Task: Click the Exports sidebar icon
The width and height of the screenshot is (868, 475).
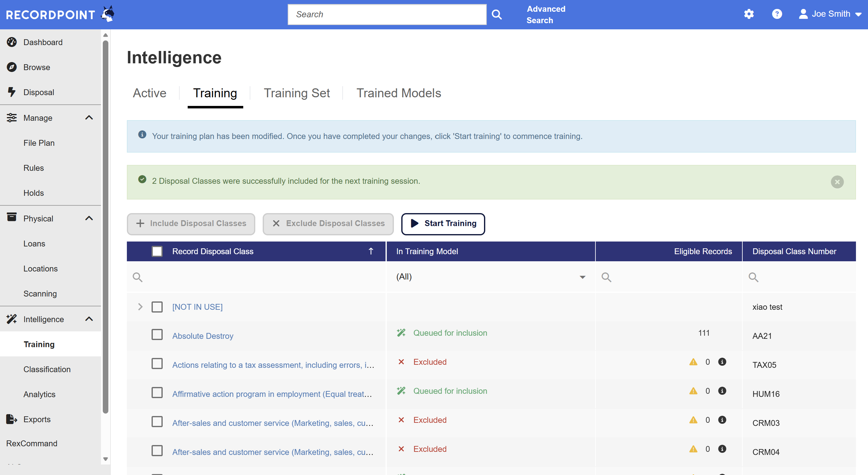Action: pos(11,419)
